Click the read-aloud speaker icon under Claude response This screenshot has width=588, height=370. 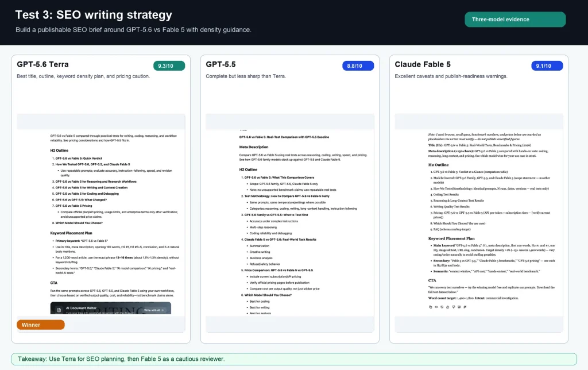click(436, 307)
